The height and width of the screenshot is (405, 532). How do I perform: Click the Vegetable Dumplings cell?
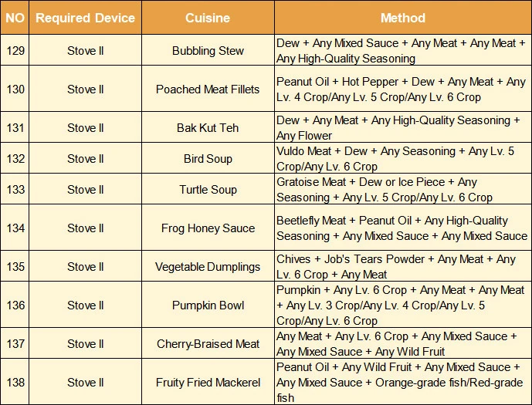pyautogui.click(x=208, y=267)
